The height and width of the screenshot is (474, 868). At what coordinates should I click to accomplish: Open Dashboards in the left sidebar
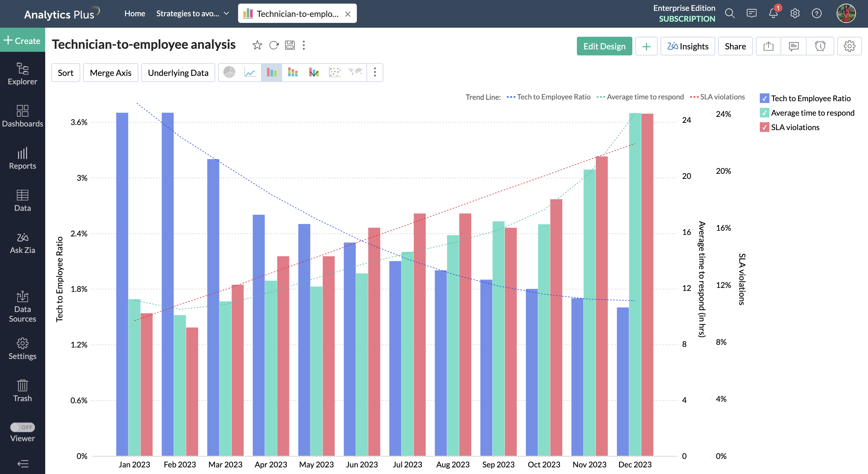[x=22, y=116]
